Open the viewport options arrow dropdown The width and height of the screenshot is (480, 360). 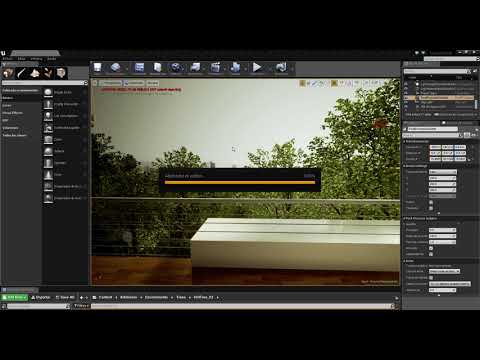pos(95,83)
